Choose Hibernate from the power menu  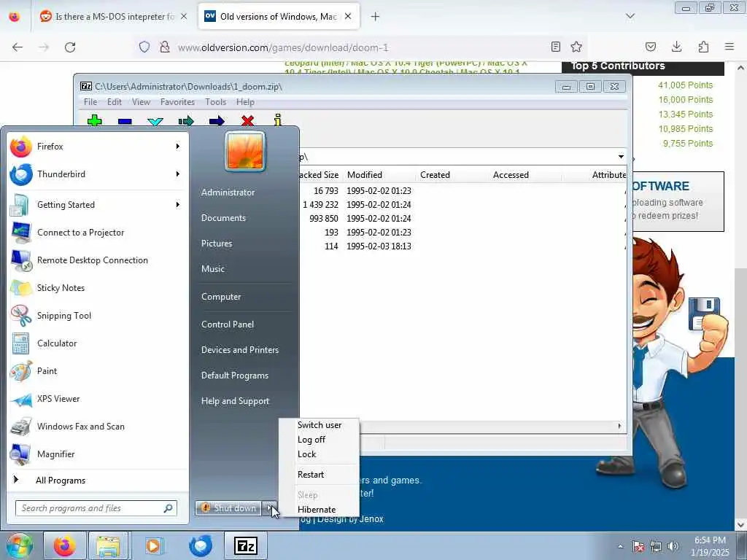(320, 510)
